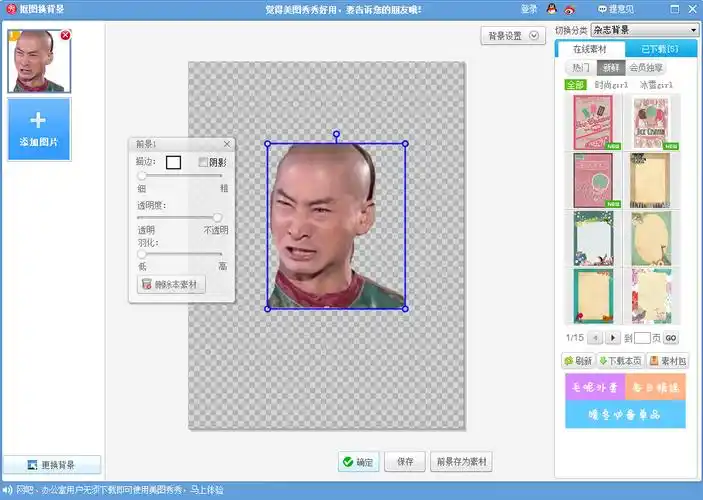Click the title bar recommendation text
703x500 pixels.
tap(343, 9)
